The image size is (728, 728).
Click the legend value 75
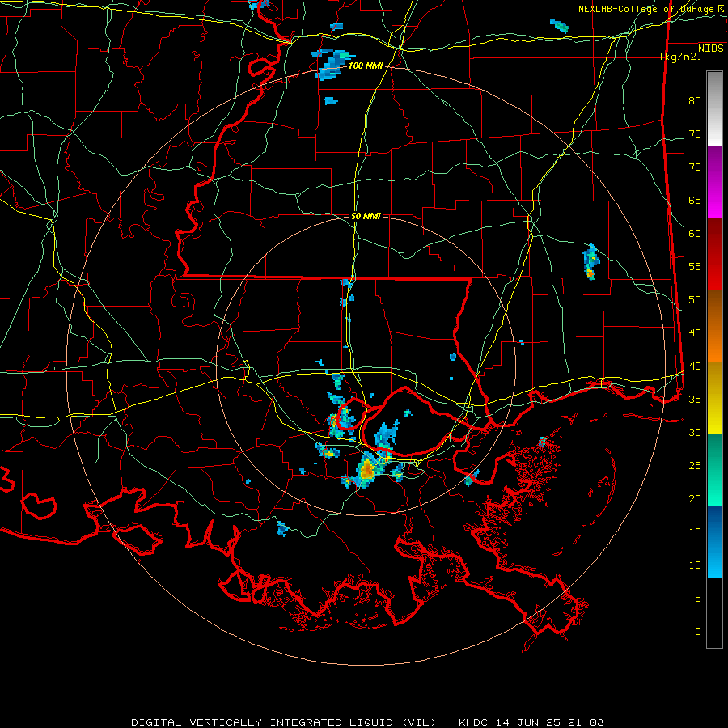(x=695, y=134)
